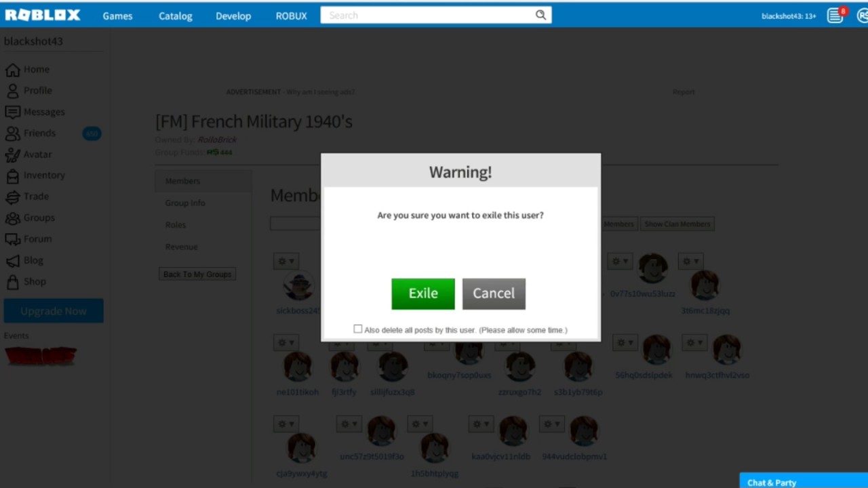Click the search magnifier icon

[540, 15]
